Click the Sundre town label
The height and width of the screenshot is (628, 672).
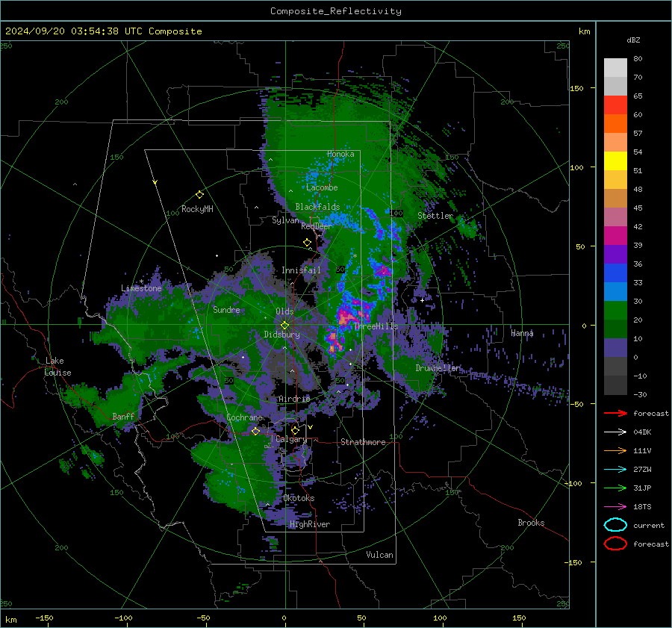click(x=226, y=310)
